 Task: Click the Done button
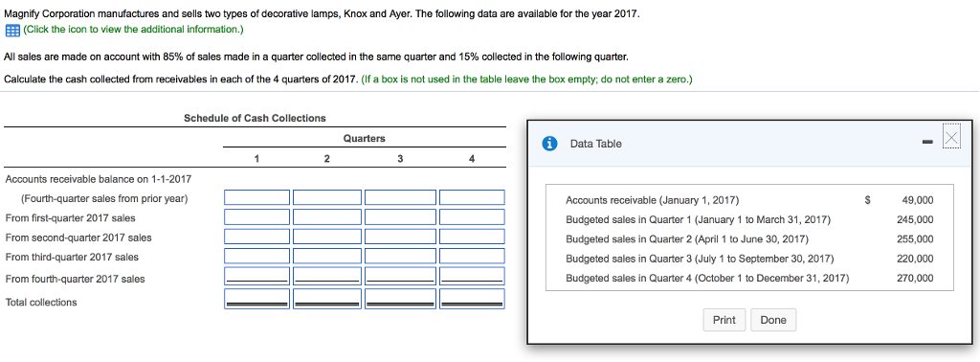[x=773, y=320]
